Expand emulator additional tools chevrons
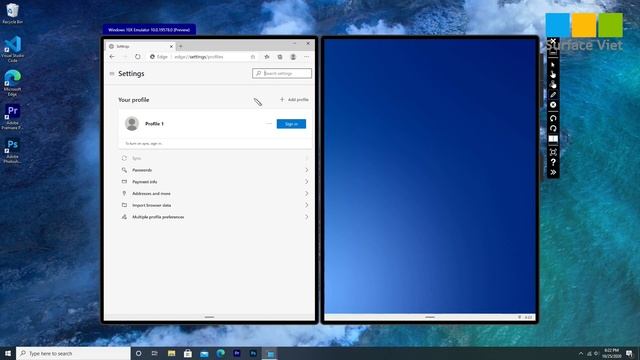The height and width of the screenshot is (360, 640). tap(553, 173)
